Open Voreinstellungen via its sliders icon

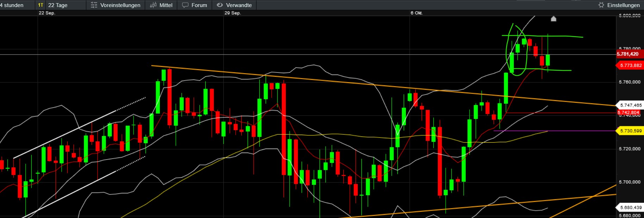tap(94, 5)
